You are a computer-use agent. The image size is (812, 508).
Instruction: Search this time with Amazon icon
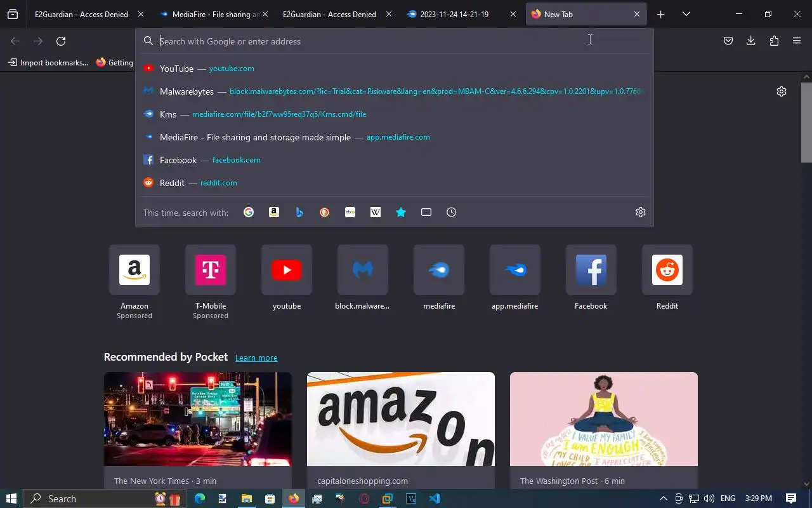tap(274, 212)
